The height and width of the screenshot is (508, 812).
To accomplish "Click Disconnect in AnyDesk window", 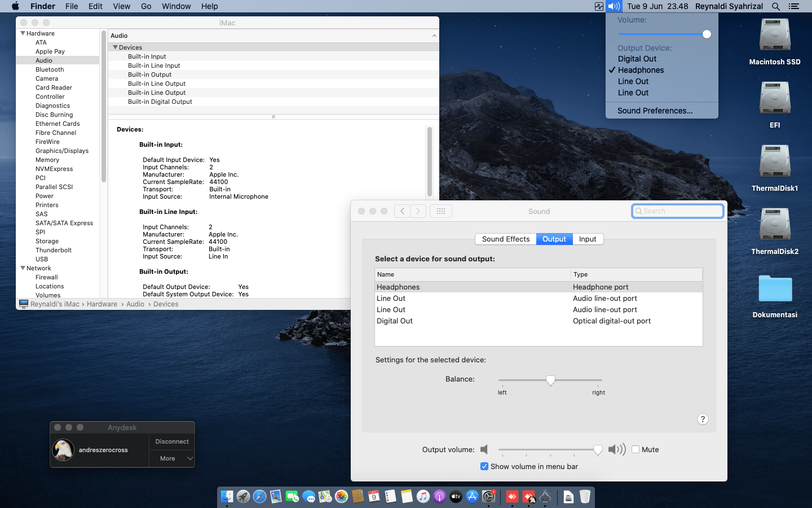I will click(x=172, y=441).
